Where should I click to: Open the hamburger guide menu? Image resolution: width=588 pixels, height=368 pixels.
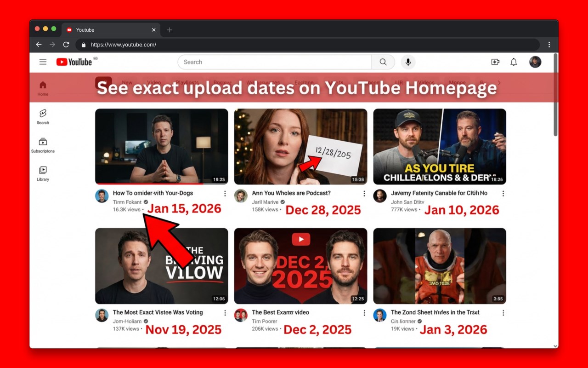pos(43,62)
